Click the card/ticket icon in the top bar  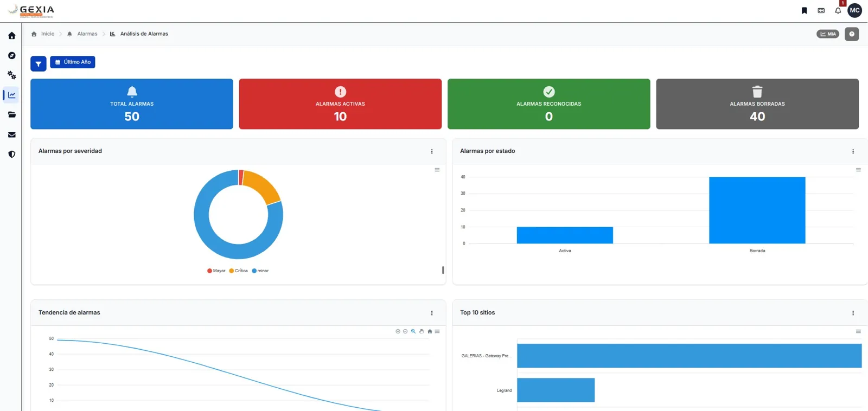point(821,10)
